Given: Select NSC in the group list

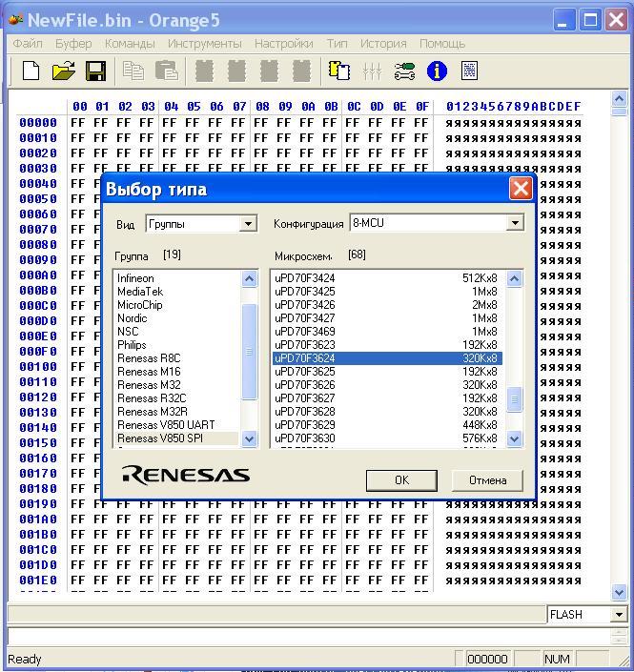Looking at the screenshot, I should pyautogui.click(x=177, y=332).
